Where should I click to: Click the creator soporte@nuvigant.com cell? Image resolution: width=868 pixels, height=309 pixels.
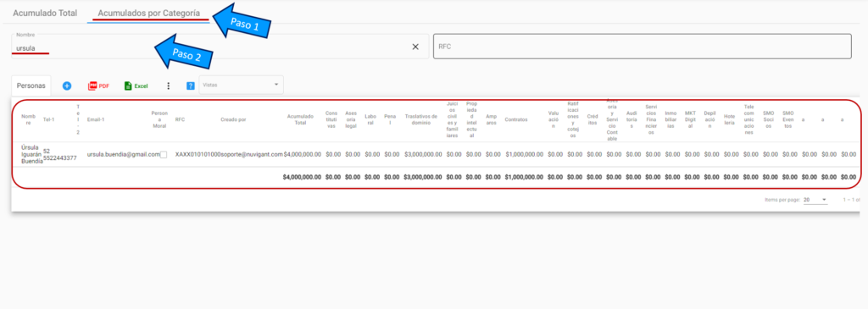252,155
